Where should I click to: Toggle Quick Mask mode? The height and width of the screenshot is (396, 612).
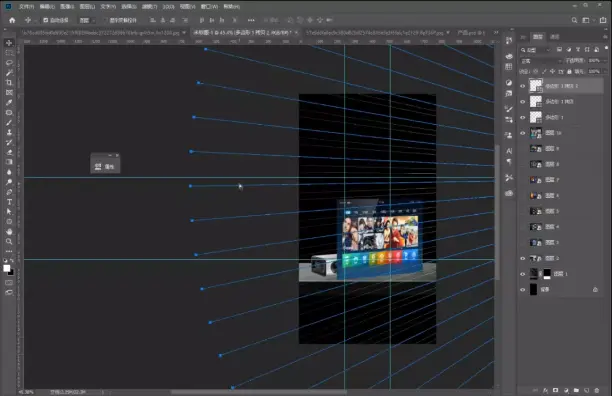coord(9,282)
